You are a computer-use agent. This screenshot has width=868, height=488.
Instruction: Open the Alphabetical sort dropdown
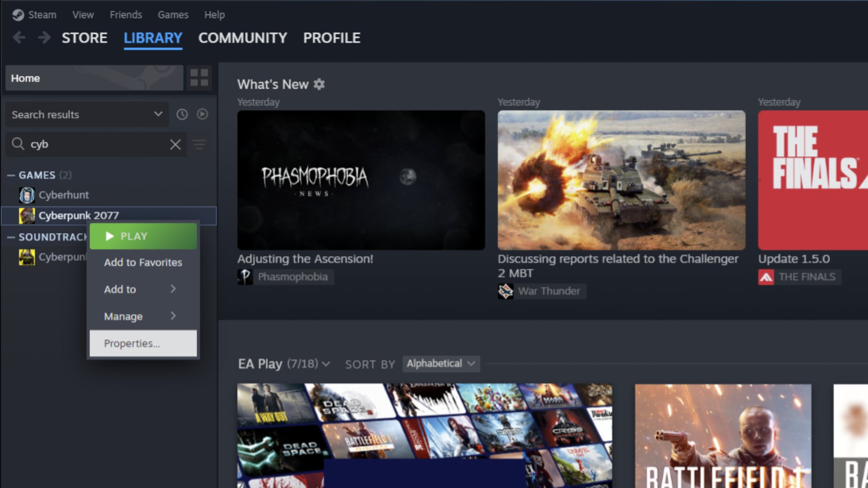[441, 364]
